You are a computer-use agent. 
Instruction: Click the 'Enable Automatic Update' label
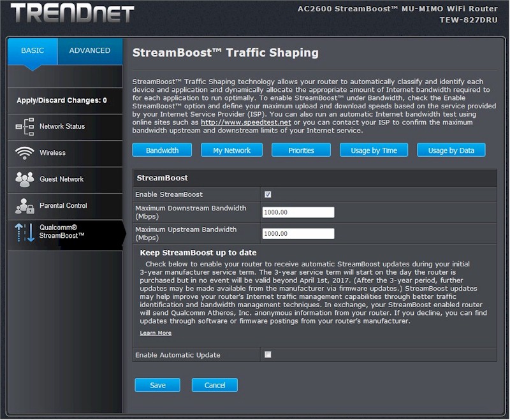pos(178,355)
